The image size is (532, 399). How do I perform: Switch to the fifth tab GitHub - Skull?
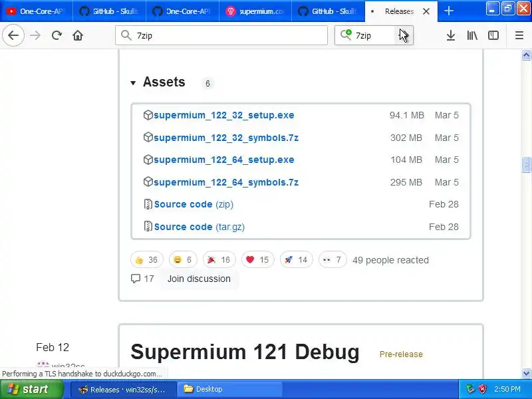328,11
